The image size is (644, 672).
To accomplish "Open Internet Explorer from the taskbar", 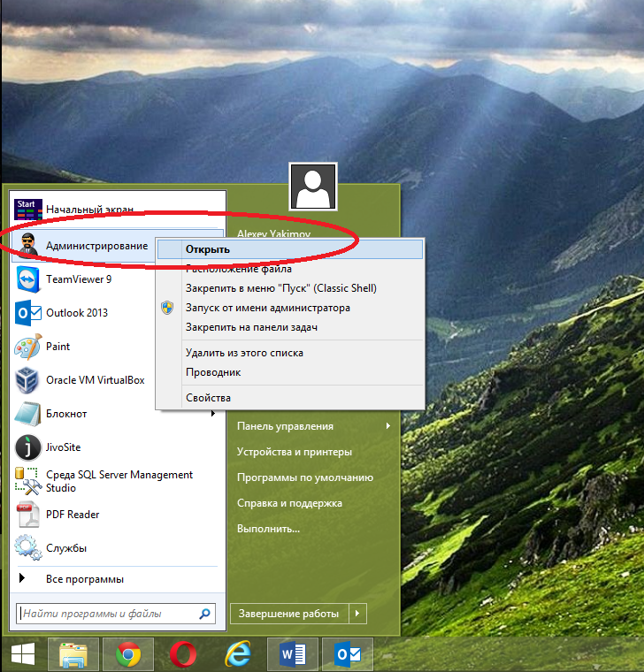I will coord(238,654).
